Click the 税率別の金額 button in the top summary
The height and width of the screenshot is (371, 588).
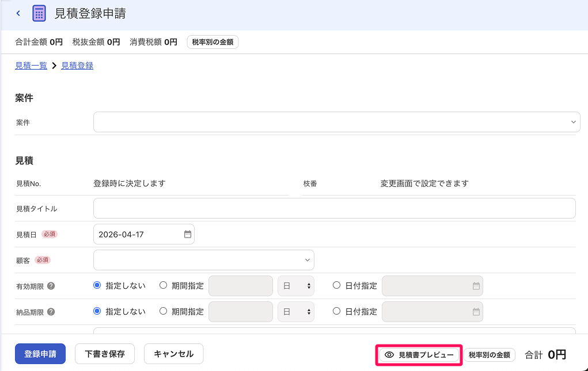point(213,42)
